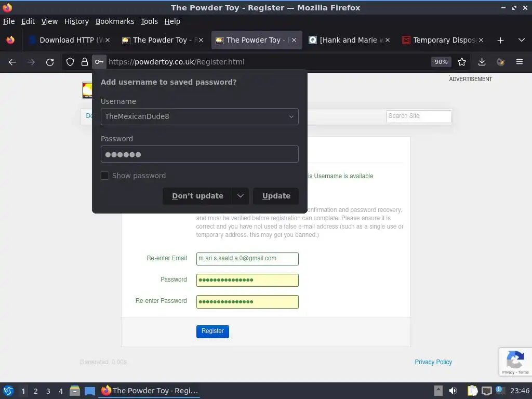The height and width of the screenshot is (399, 532).
Task: Close the Hank and Marie tab
Action: coord(388,40)
